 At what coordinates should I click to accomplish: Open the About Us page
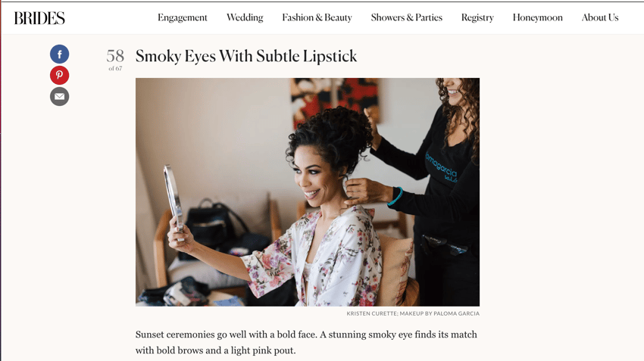coord(600,17)
